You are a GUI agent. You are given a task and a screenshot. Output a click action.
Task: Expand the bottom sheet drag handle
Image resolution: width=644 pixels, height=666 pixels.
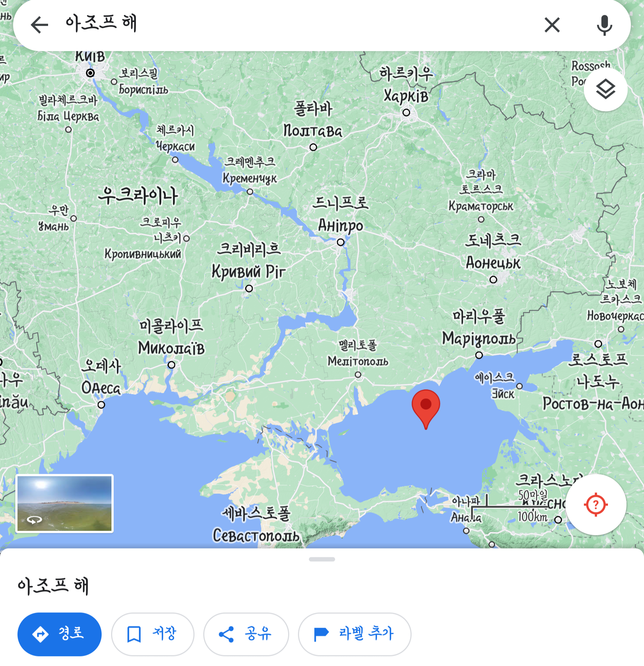(322, 559)
